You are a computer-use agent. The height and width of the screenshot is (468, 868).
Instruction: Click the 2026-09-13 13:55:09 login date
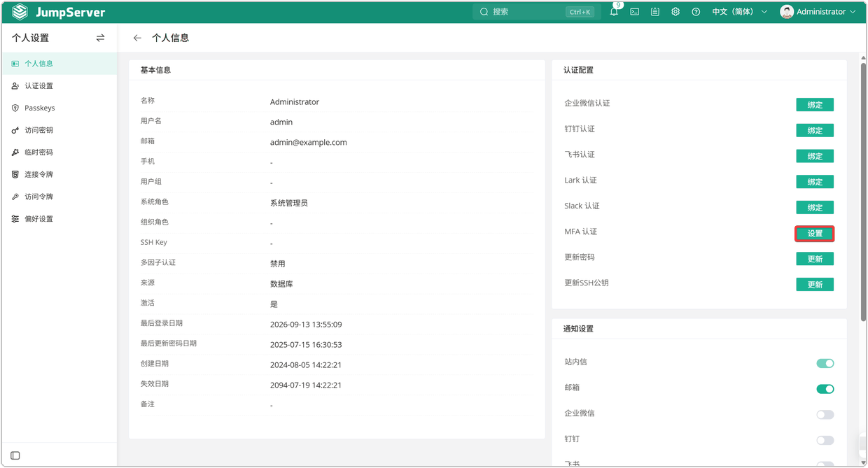click(306, 325)
